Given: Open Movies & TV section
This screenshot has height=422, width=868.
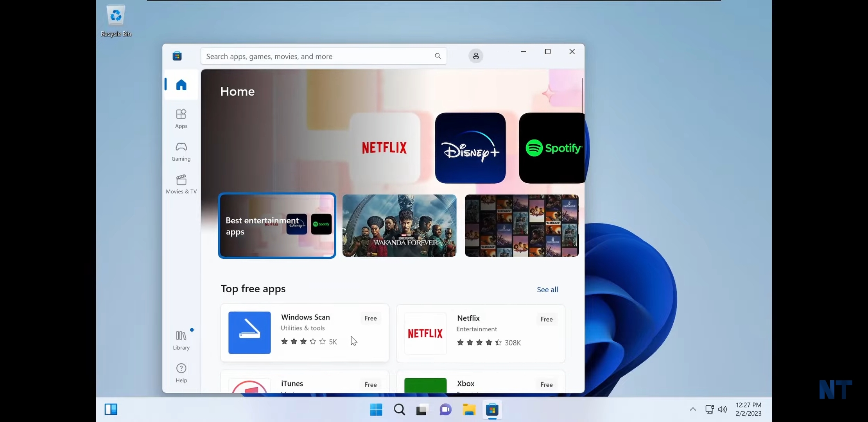Looking at the screenshot, I should pos(181,184).
